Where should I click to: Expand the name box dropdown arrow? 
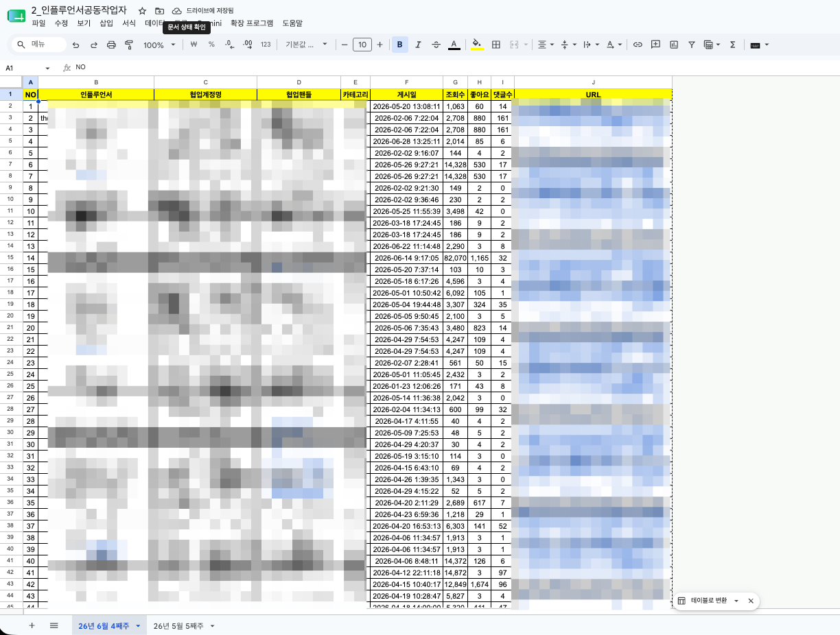[47, 68]
